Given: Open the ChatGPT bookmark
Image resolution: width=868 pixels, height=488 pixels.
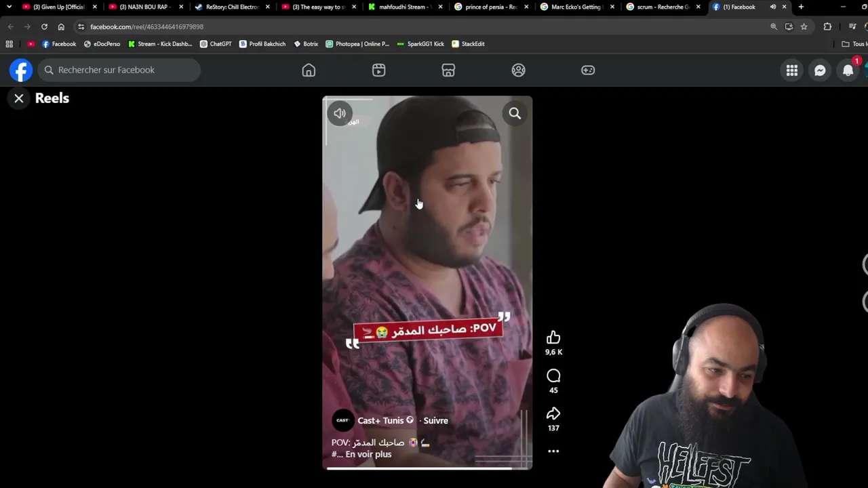Looking at the screenshot, I should 216,44.
